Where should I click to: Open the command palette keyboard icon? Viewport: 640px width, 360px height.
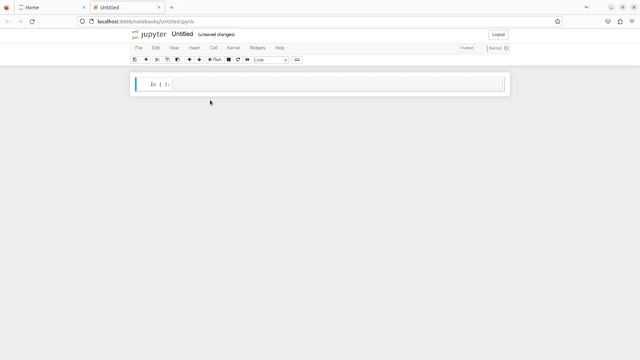coord(297,60)
